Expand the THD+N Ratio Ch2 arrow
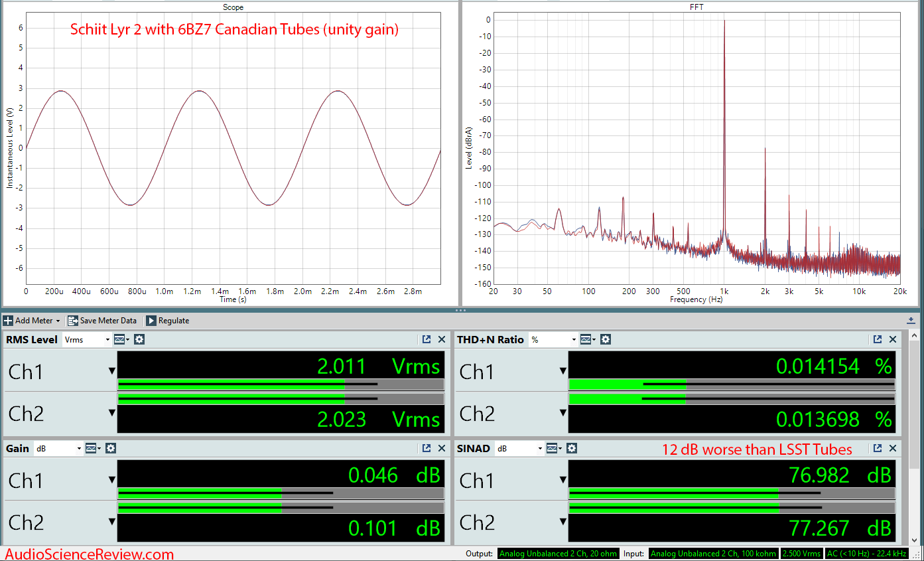This screenshot has width=924, height=561. tap(563, 413)
